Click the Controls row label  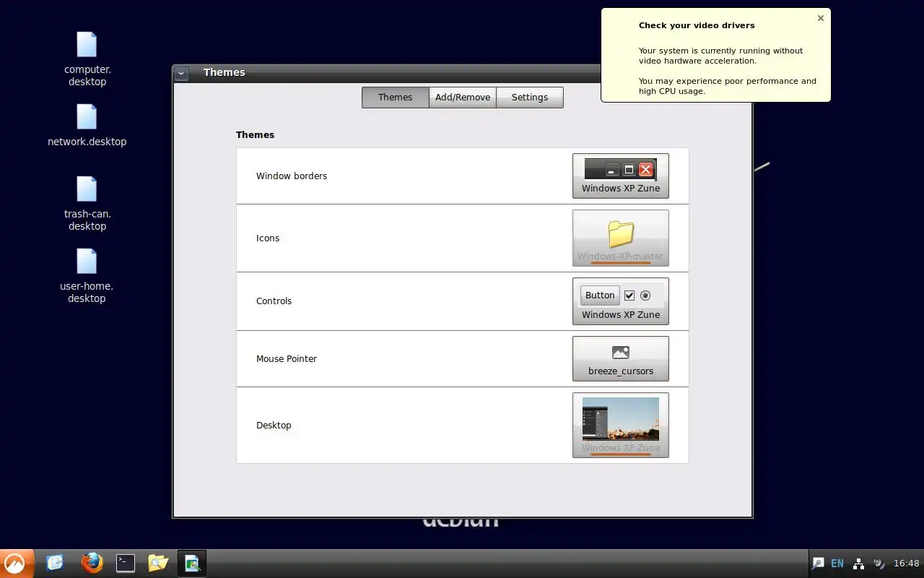[x=274, y=301]
